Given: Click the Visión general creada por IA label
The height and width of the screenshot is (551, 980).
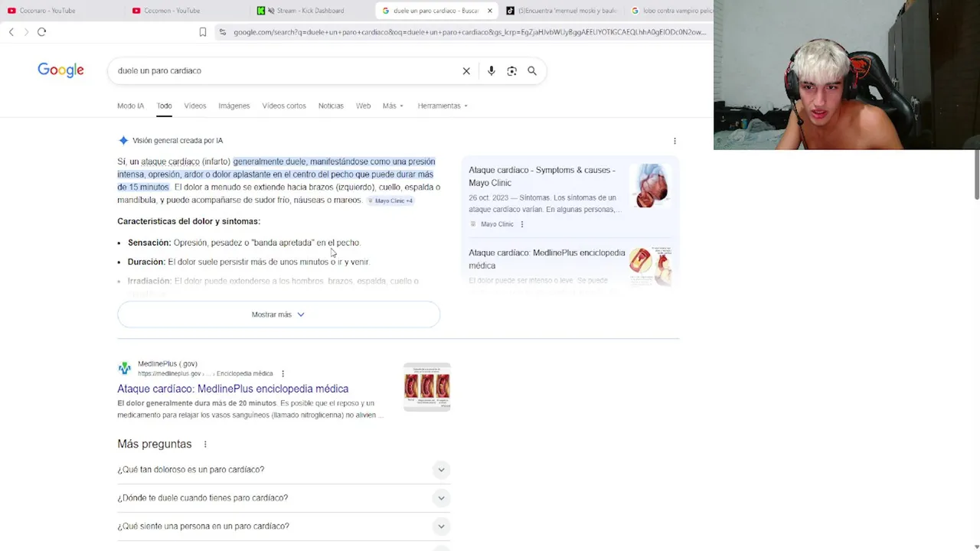Looking at the screenshot, I should (x=178, y=141).
